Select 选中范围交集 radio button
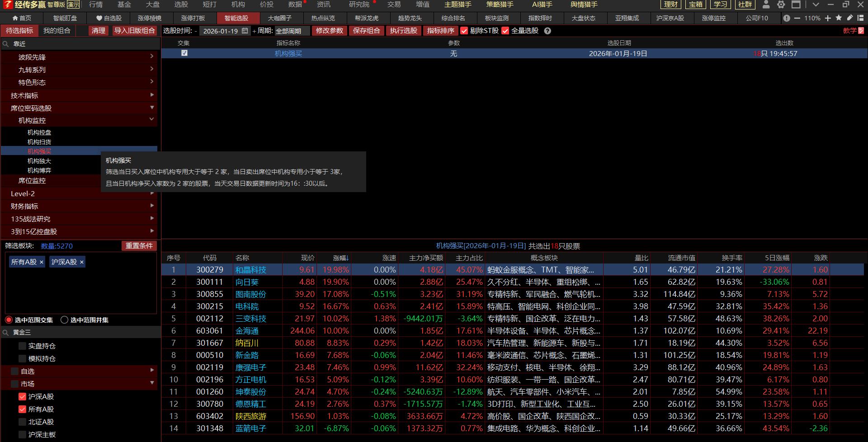Screen dimensions: 868x442 [x=9, y=320]
